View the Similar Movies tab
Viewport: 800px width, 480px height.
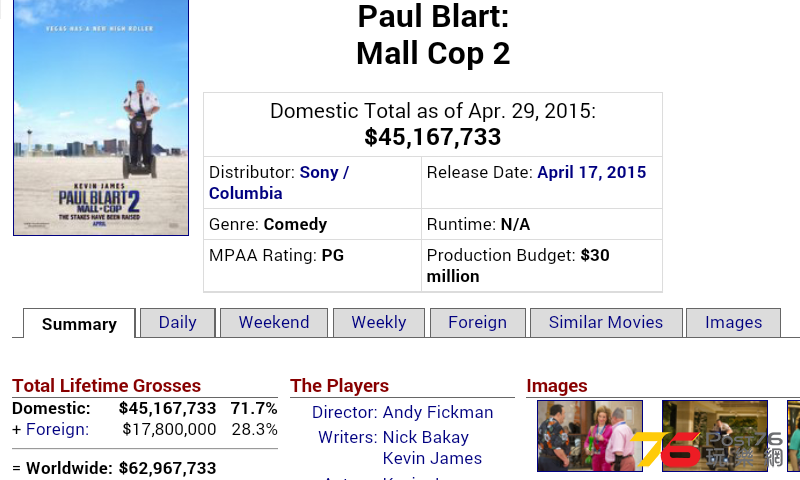point(606,322)
